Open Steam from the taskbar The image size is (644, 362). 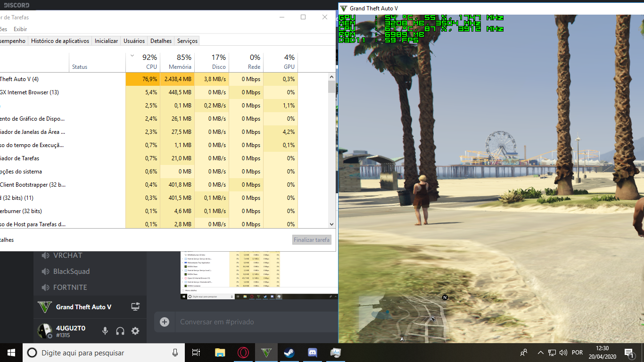coord(289,353)
